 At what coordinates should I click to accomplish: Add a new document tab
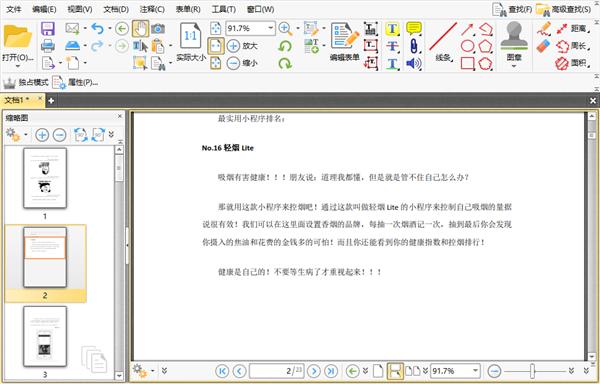click(x=51, y=101)
